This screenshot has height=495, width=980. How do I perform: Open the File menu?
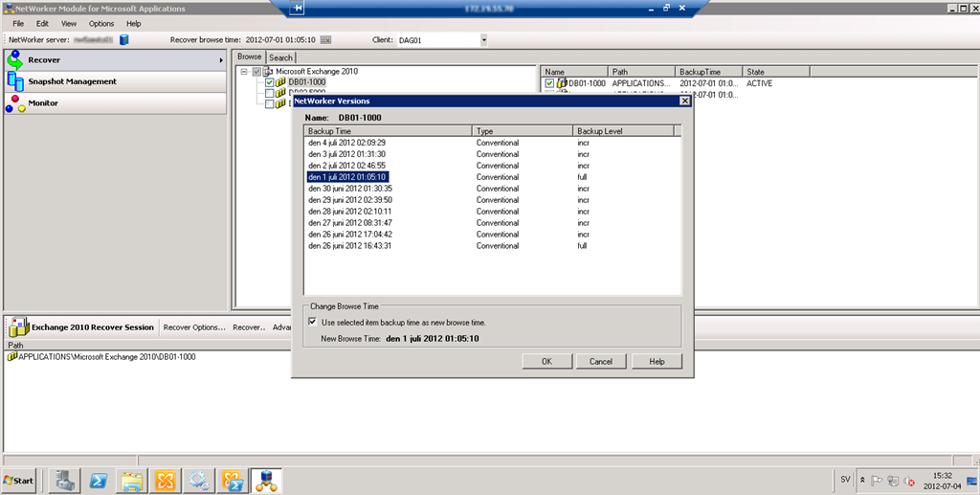coord(18,24)
